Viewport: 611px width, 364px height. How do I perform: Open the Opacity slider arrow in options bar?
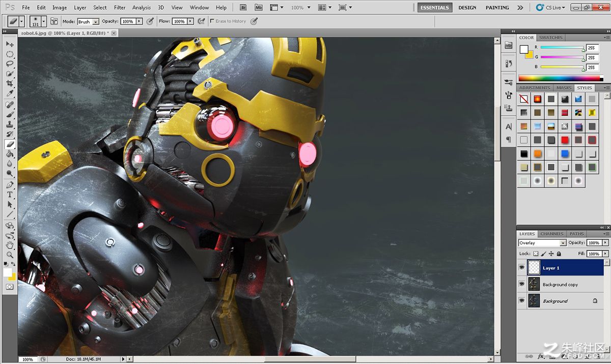(x=139, y=21)
